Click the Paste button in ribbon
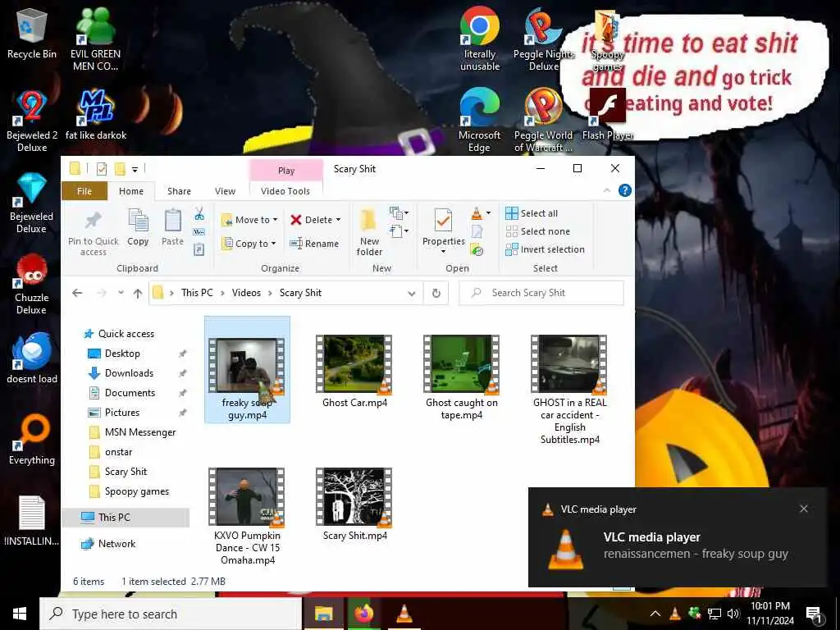This screenshot has width=840, height=630. point(172,228)
